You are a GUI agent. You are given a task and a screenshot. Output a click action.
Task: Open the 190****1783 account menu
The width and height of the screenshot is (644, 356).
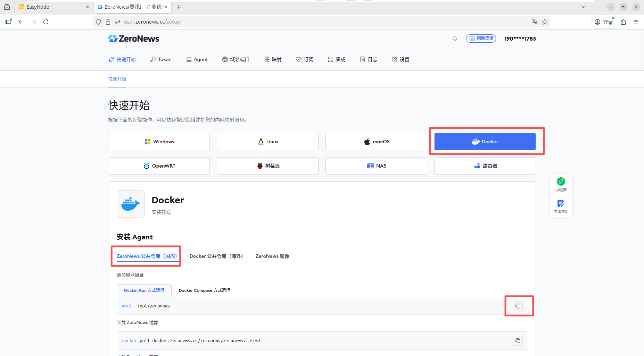(x=520, y=39)
